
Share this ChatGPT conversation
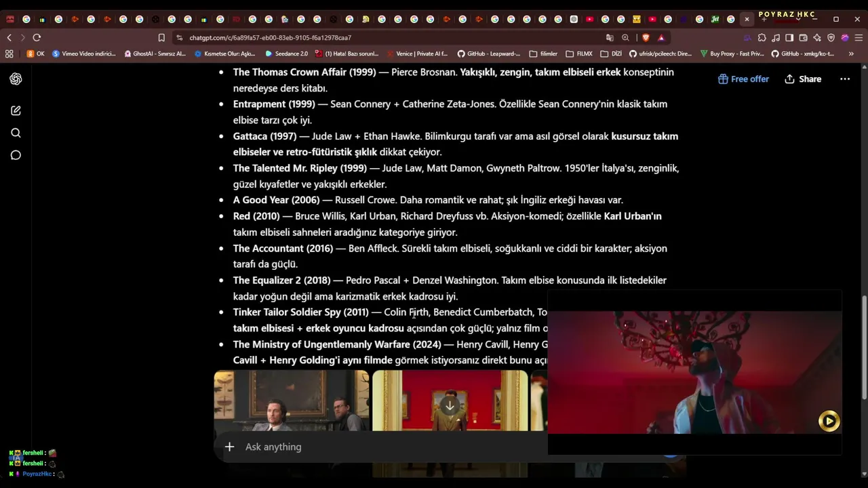[x=803, y=79]
